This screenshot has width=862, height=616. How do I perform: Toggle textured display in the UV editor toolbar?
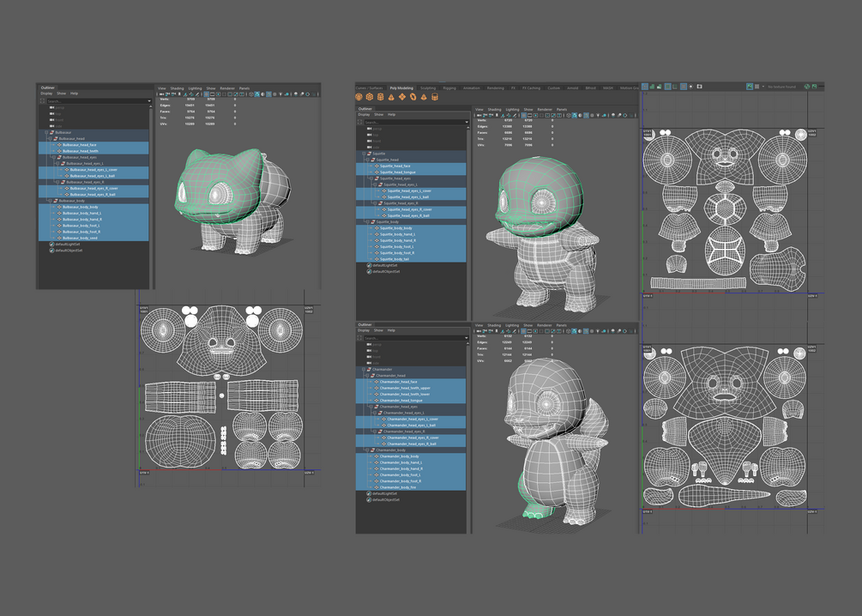pos(750,87)
